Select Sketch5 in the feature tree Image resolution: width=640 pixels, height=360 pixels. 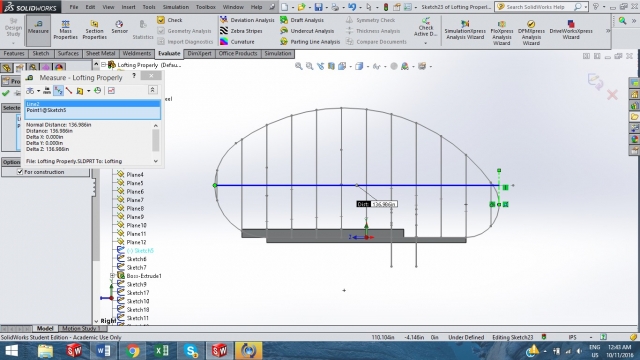coord(140,251)
